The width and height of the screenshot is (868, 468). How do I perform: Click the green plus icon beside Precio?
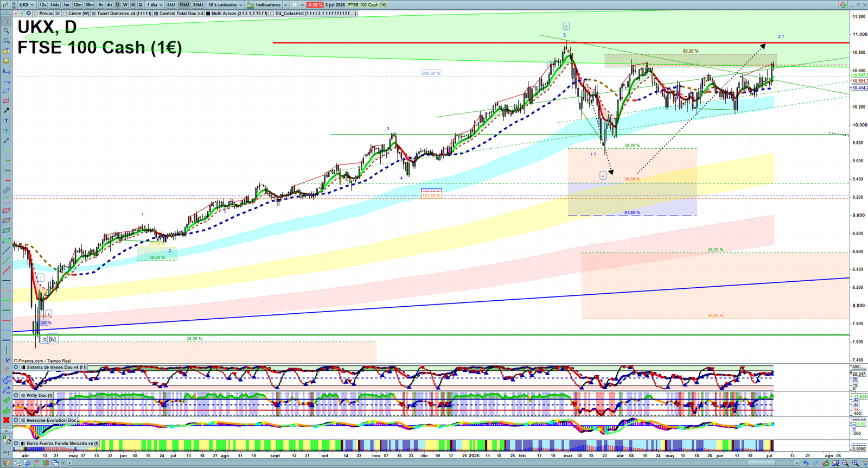click(22, 13)
